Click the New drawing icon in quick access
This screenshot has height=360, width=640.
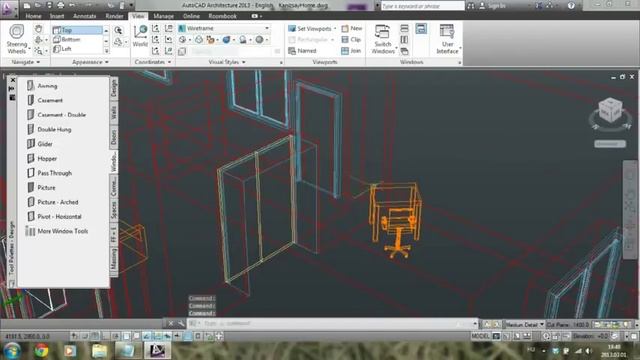[27, 5]
